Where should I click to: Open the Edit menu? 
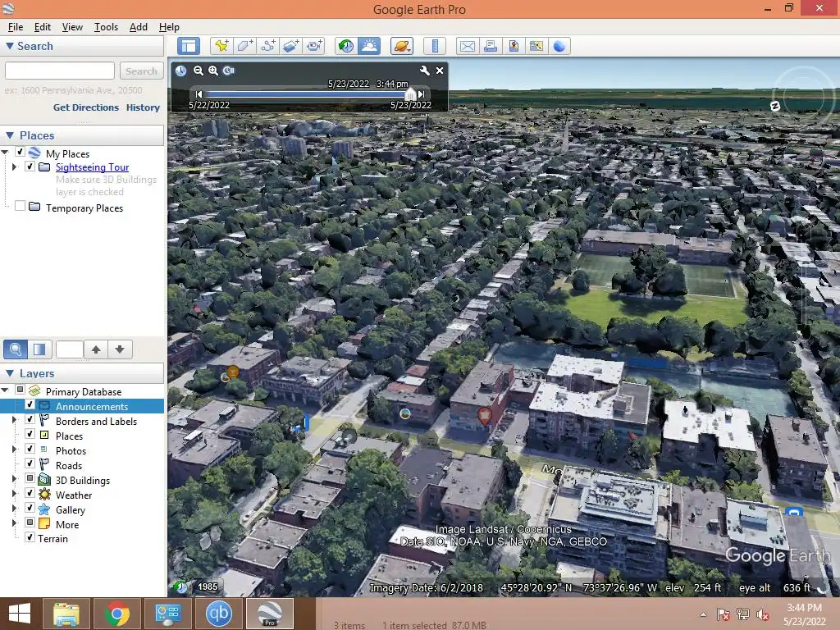(43, 27)
